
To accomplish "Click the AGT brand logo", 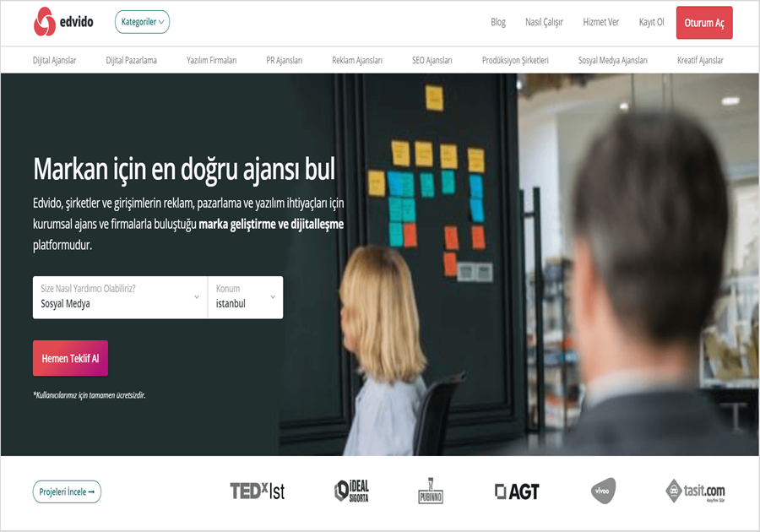I will pos(517,491).
